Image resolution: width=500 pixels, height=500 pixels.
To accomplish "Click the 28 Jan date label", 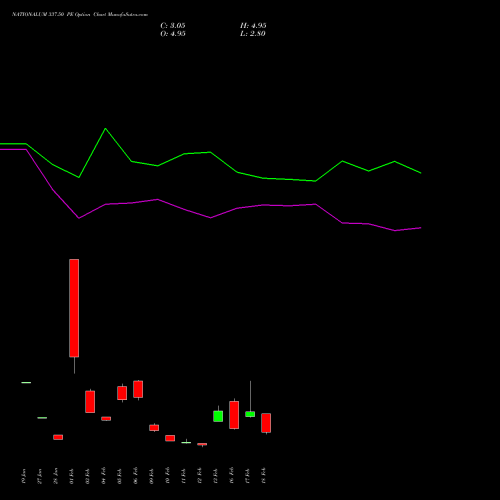I will pos(56,476).
